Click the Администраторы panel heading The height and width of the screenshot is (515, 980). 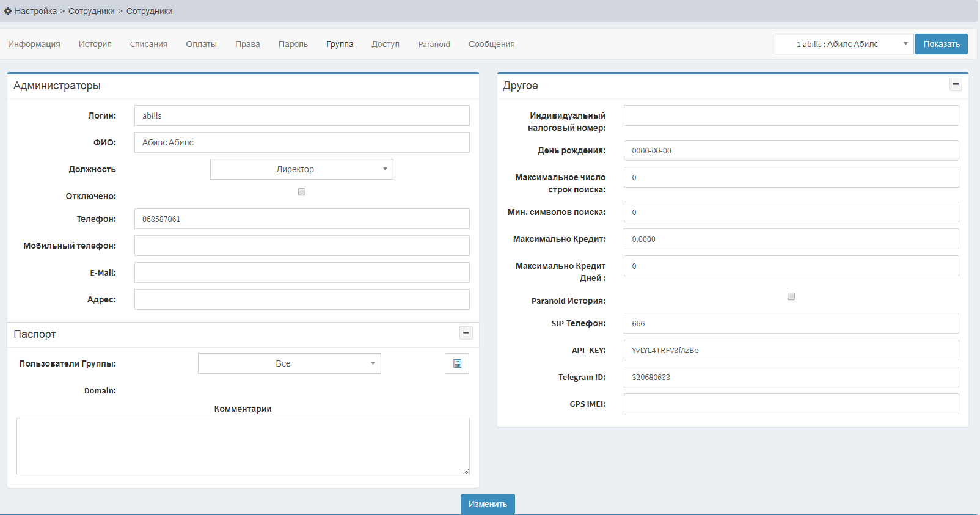pos(57,86)
